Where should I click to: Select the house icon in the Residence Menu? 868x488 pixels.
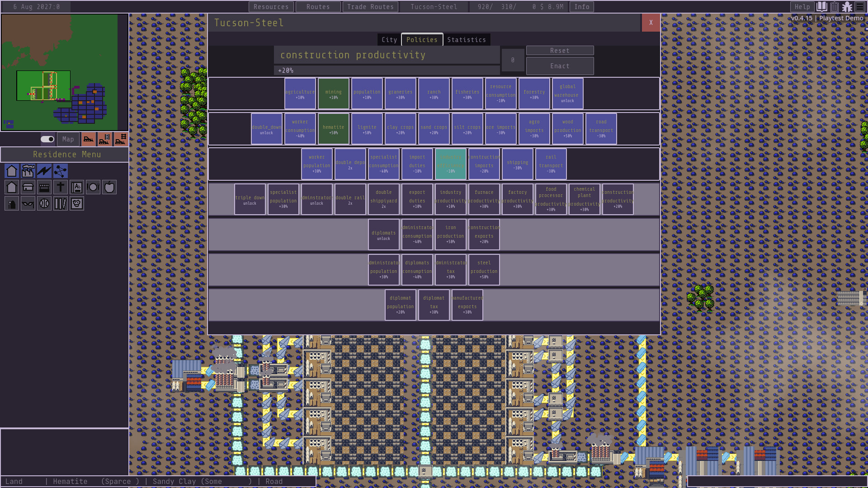(11, 171)
